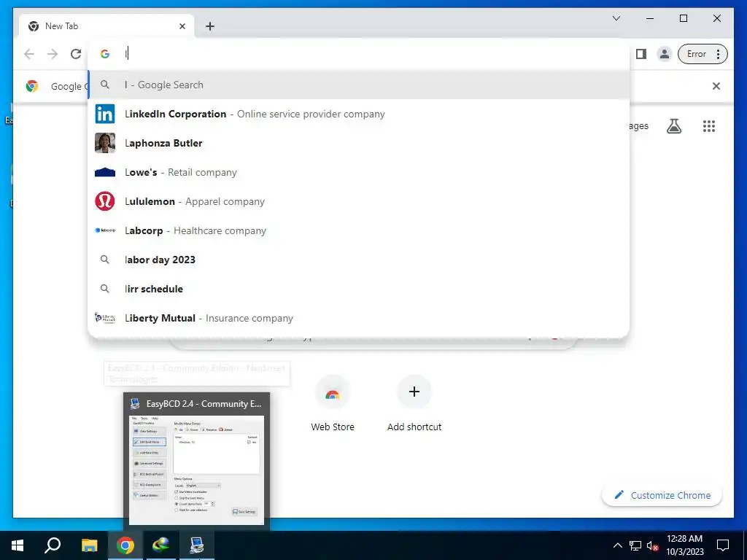Expand the tab search chevron
The height and width of the screenshot is (560, 747).
pos(616,18)
